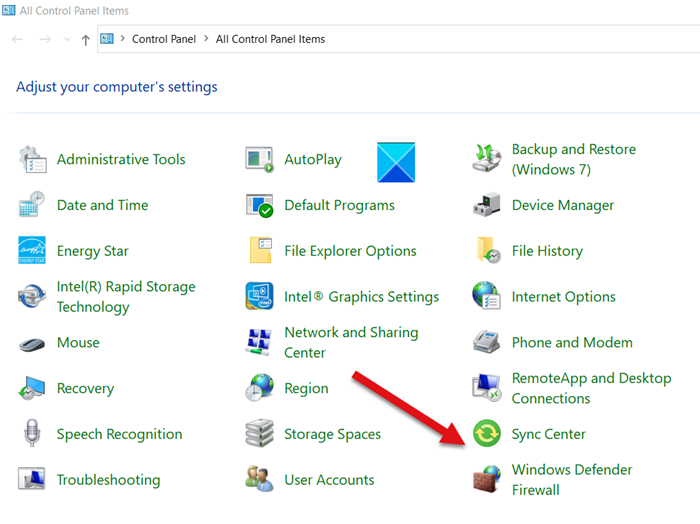Viewport: 700px width, 524px height.
Task: Click the Energy Star text link
Action: point(92,251)
